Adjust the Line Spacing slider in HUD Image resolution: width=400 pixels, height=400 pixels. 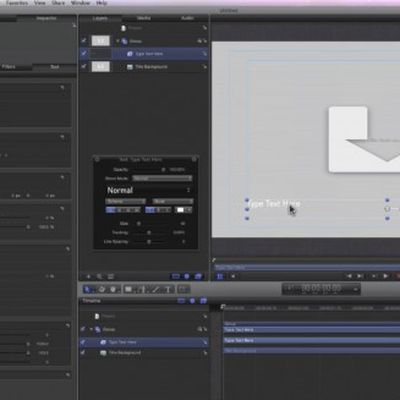point(150,241)
